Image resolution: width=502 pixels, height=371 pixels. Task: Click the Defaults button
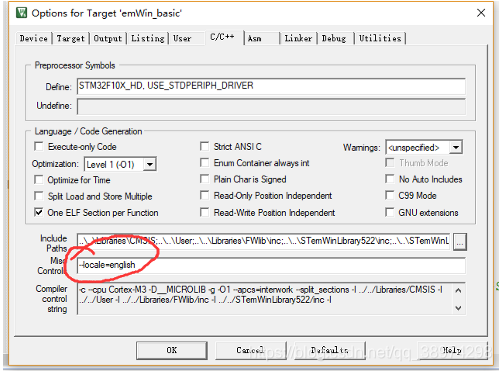[x=329, y=350]
